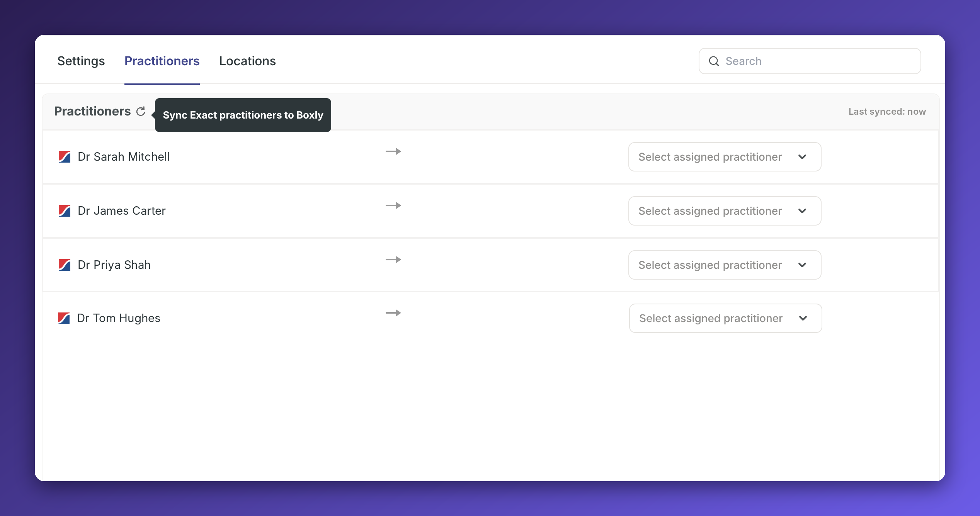Click the Dr James Carter name
This screenshot has width=980, height=516.
coord(122,211)
